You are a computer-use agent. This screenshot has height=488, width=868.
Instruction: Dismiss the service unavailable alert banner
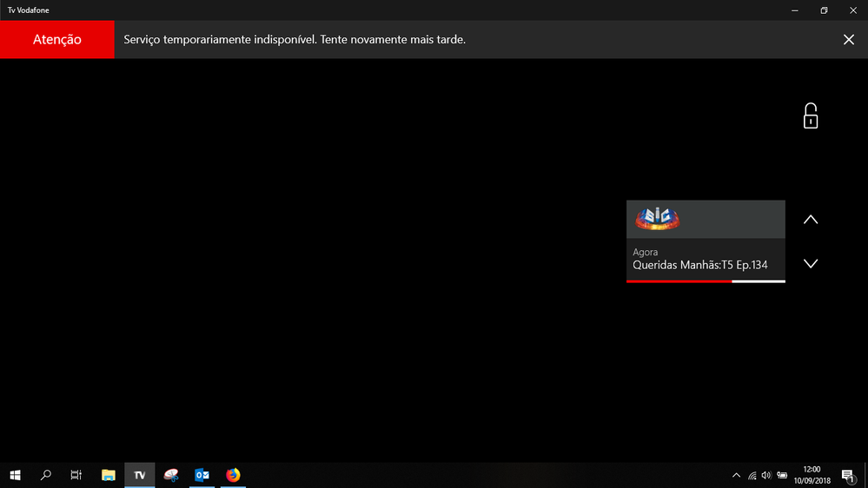[848, 40]
